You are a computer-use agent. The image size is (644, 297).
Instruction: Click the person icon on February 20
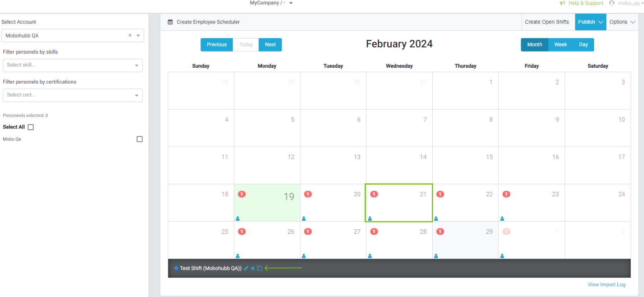pos(304,218)
